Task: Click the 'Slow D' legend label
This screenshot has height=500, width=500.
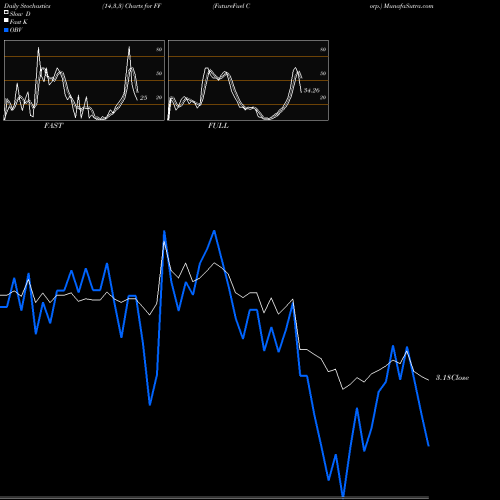Action: [x=20, y=14]
